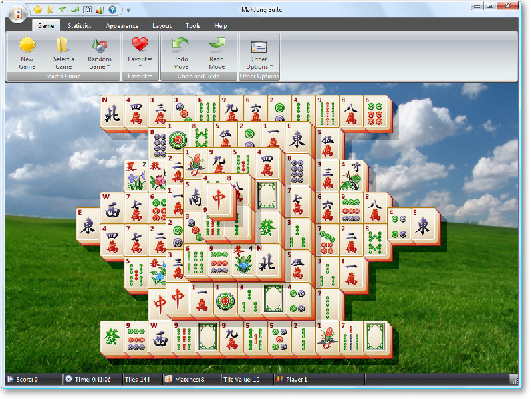Select the Bamboo plant flower tile
The width and height of the screenshot is (532, 399).
[352, 176]
